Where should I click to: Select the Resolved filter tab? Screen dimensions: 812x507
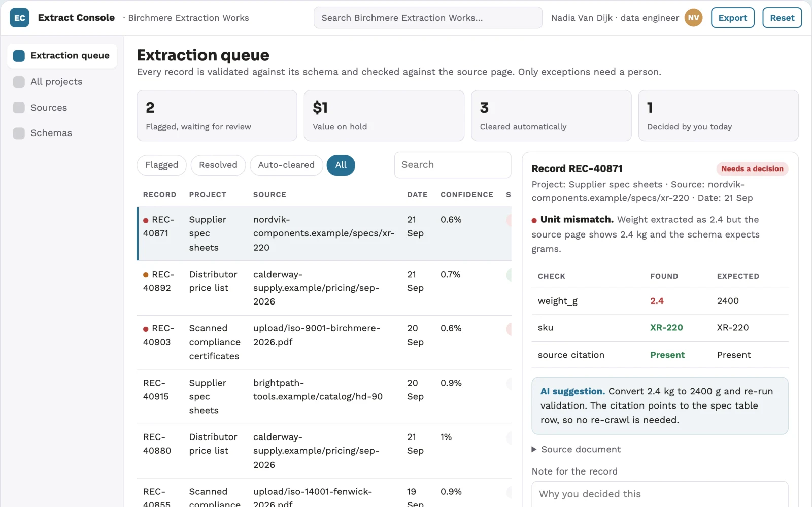(218, 165)
